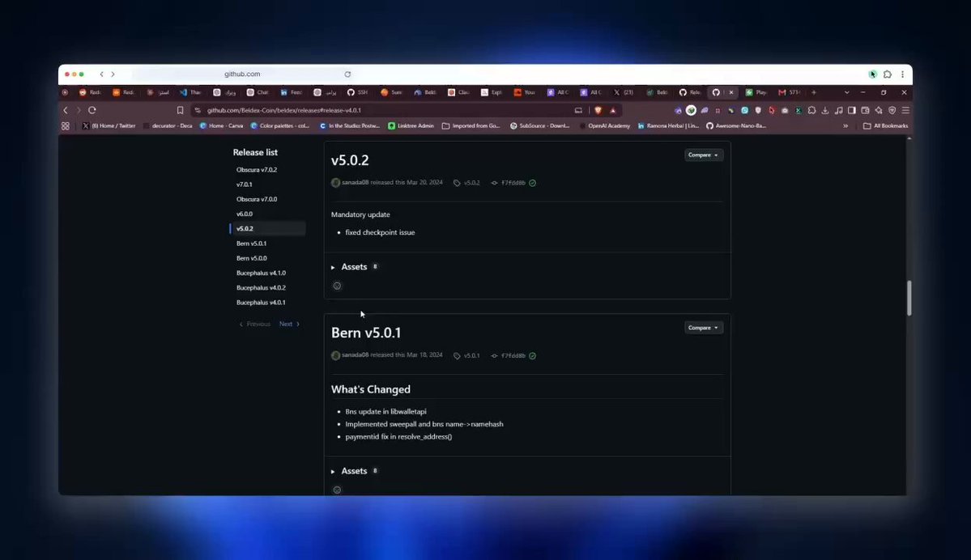Open the Imported from Go... bookmarks folder
971x560 pixels.
click(x=471, y=125)
